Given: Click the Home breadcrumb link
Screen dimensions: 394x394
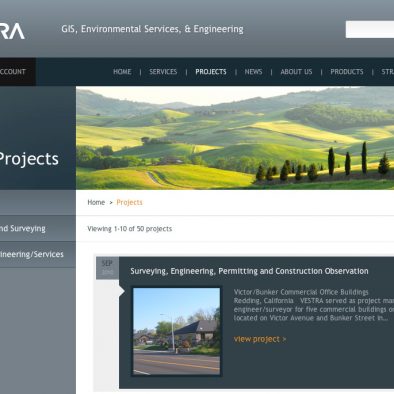Looking at the screenshot, I should 96,202.
